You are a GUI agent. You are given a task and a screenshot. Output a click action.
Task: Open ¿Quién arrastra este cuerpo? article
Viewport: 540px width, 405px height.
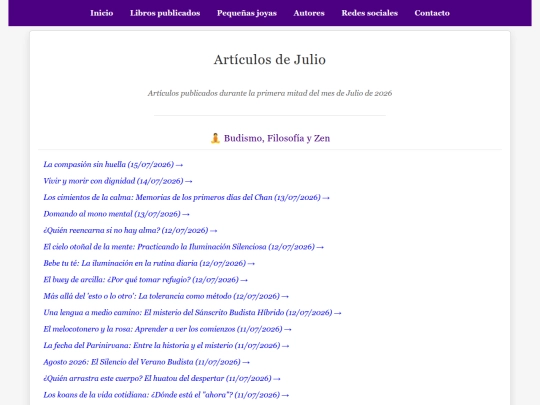tap(162, 379)
